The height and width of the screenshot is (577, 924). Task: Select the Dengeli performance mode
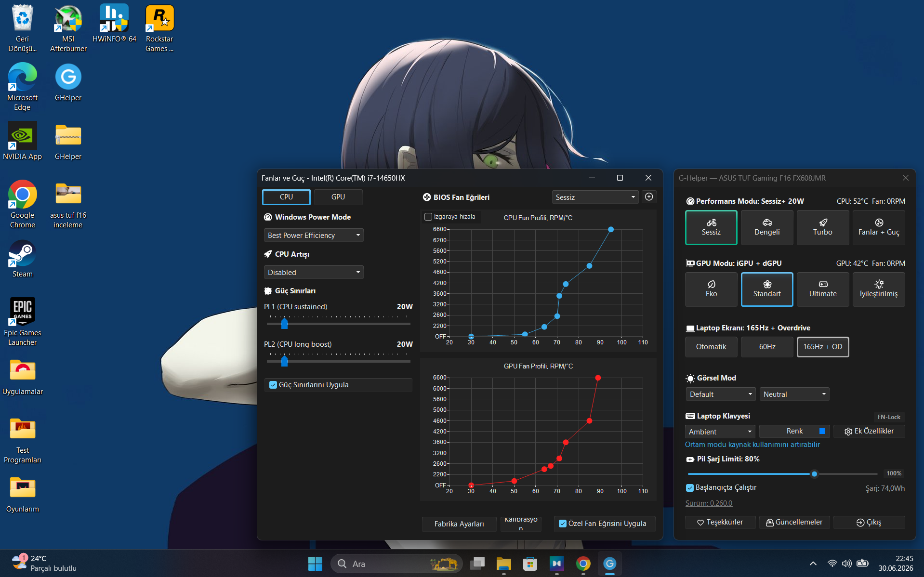767,227
